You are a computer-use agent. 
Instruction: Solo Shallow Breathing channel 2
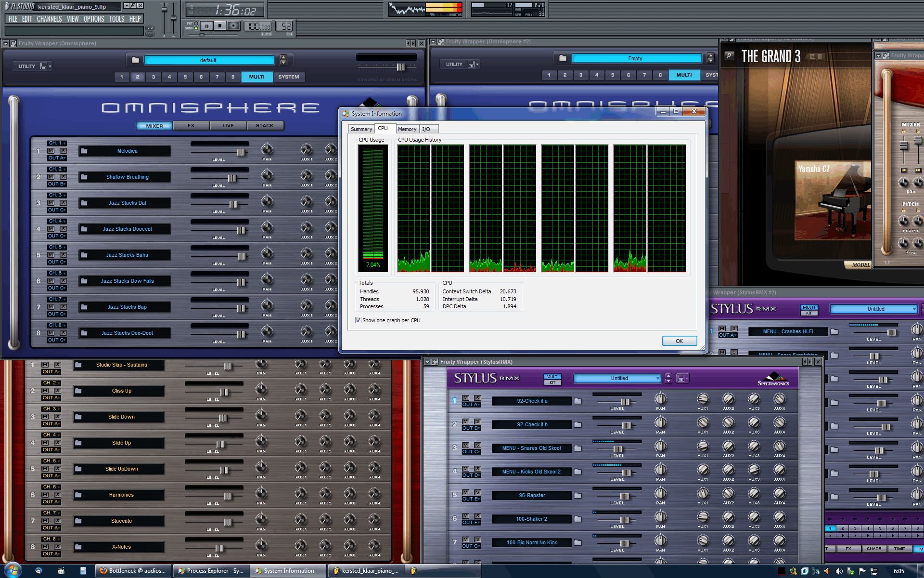point(63,177)
